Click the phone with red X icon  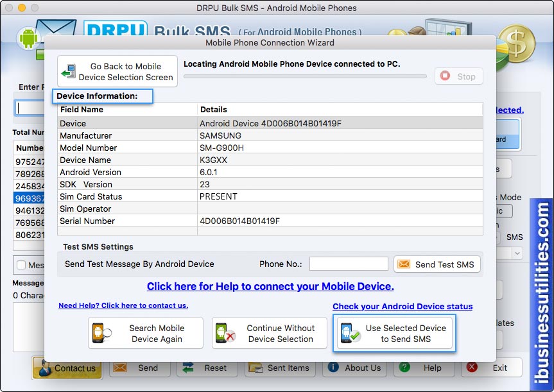(x=225, y=333)
